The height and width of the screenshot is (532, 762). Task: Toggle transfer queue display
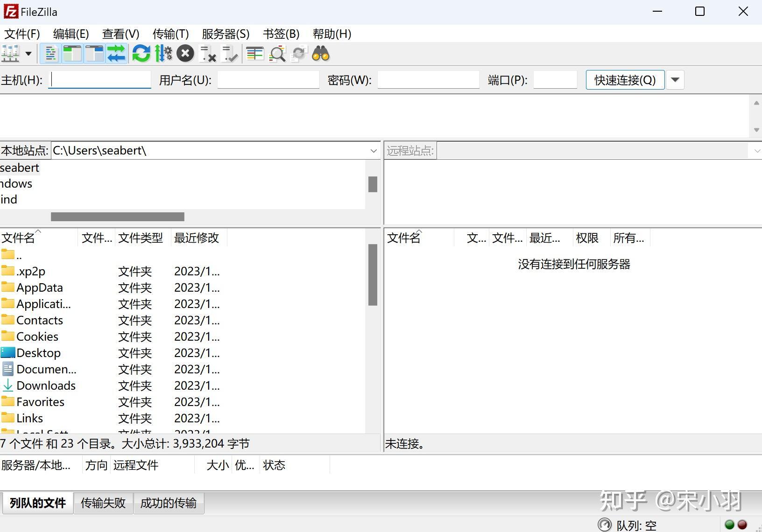click(116, 54)
